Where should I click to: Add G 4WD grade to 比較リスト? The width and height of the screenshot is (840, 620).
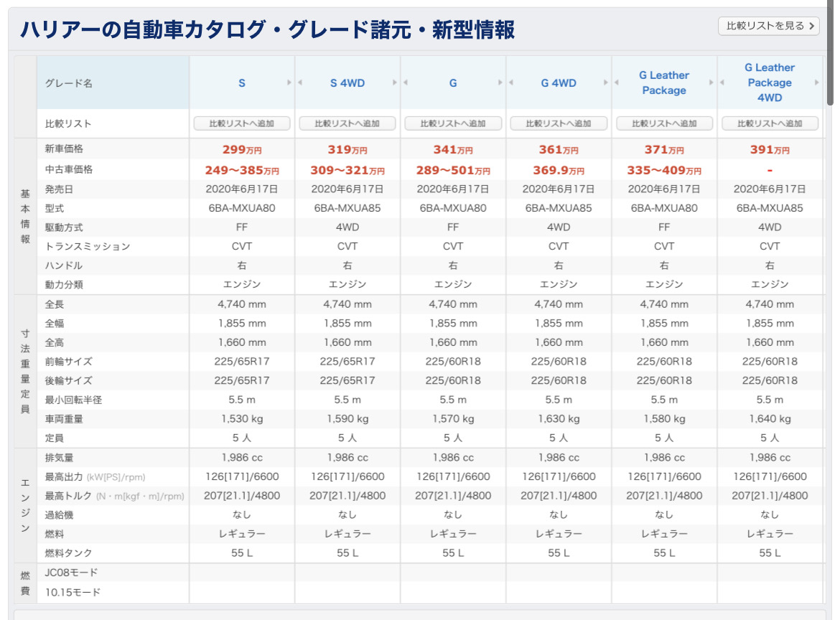(559, 123)
